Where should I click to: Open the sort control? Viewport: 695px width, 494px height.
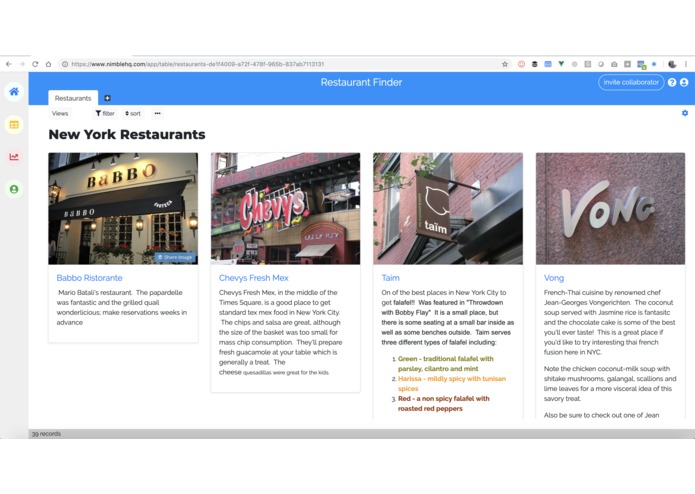pyautogui.click(x=133, y=113)
